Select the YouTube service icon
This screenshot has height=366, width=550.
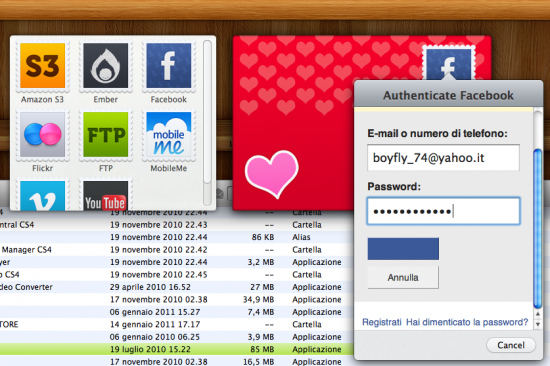(106, 196)
